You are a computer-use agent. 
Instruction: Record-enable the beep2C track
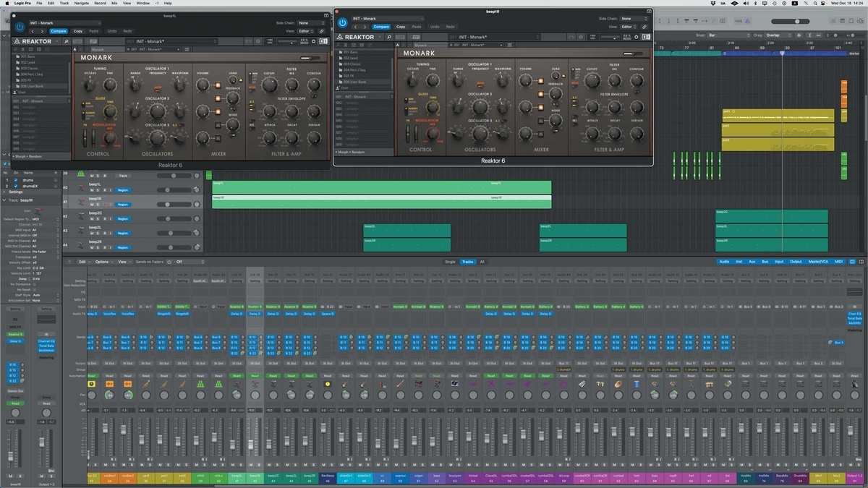(103, 218)
